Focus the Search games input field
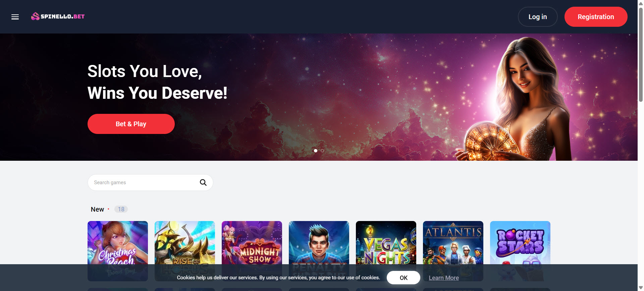 pos(144,183)
